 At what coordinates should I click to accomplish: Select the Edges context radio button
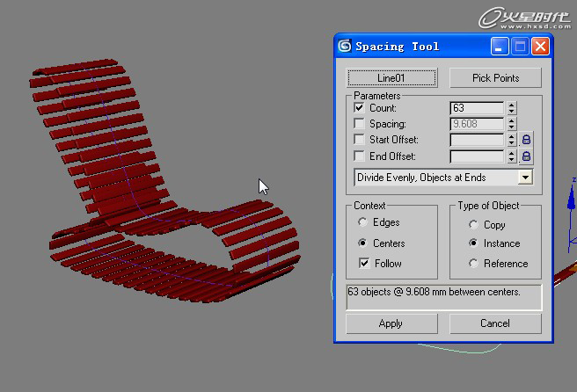pos(363,221)
